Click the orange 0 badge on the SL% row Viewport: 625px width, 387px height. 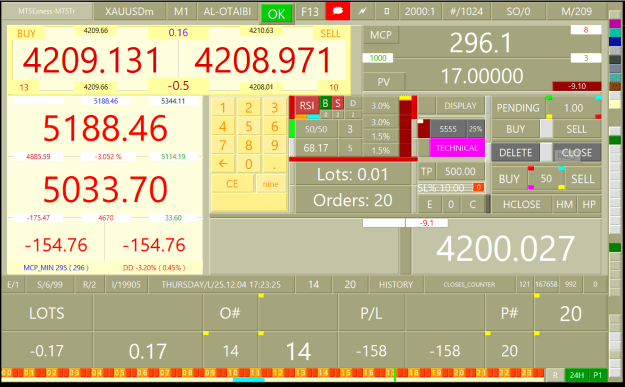click(478, 187)
